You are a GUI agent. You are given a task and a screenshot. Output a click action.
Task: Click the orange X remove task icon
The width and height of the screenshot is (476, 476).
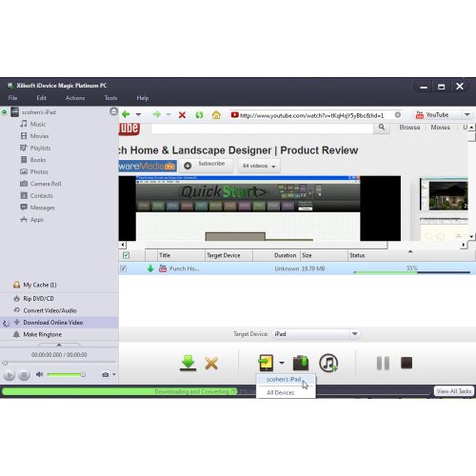pos(211,364)
